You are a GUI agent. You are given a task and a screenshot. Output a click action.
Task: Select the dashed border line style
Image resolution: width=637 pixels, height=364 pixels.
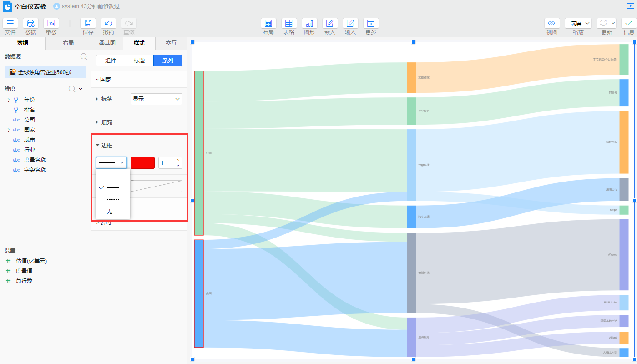(x=113, y=199)
